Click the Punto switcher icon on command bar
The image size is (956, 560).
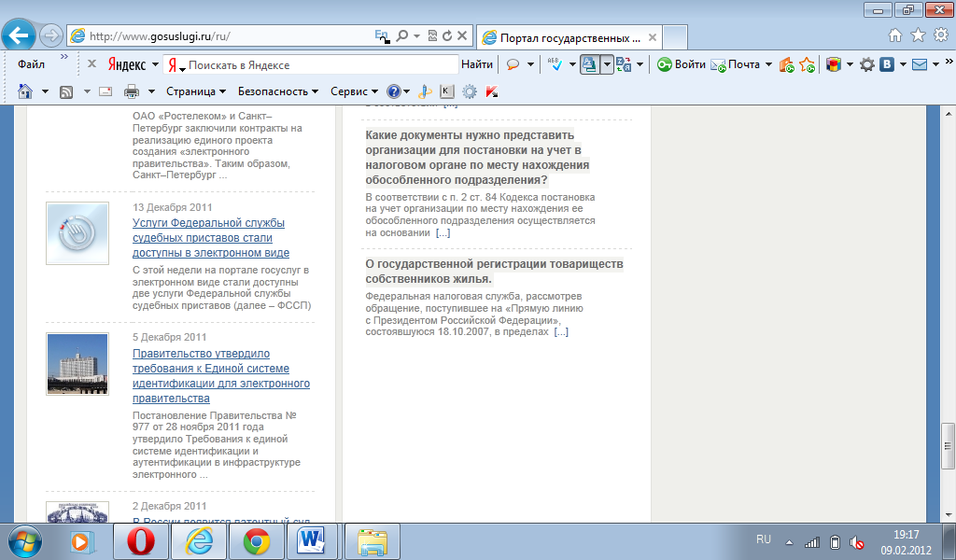pyautogui.click(x=425, y=91)
